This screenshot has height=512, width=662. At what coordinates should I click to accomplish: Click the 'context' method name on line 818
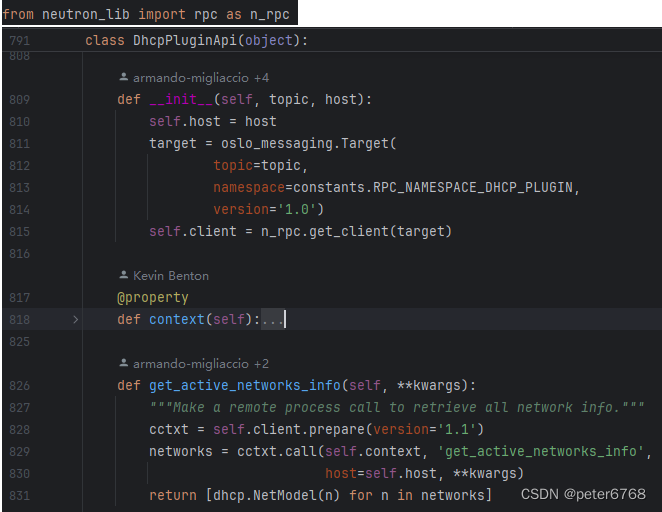(177, 320)
